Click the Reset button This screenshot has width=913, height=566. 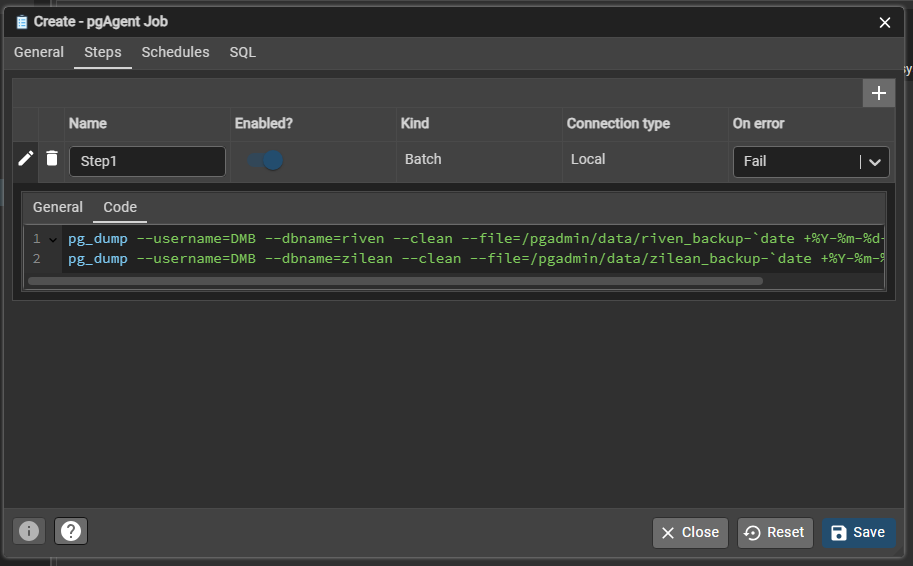[775, 533]
